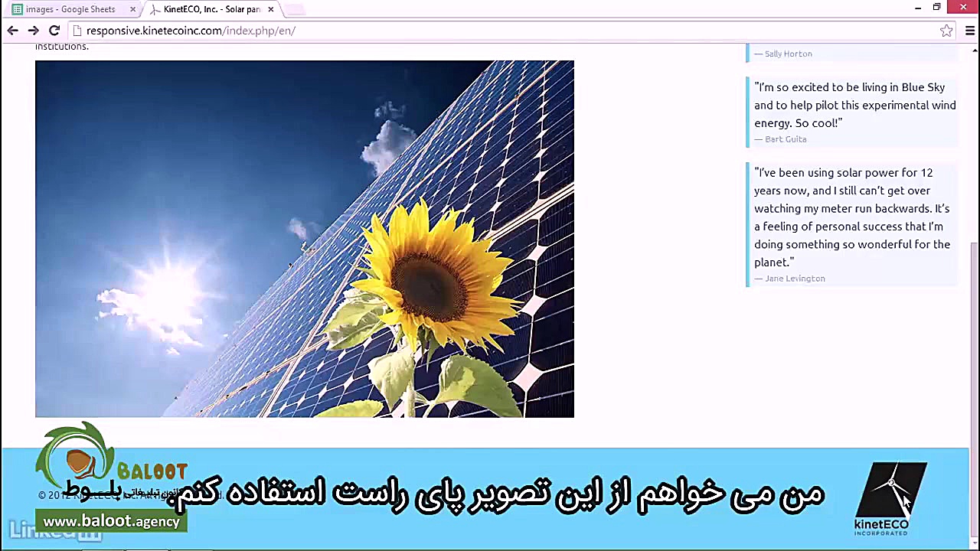Screen dimensions: 980x551
Task: Click the page icon in the address bar
Action: click(x=77, y=31)
